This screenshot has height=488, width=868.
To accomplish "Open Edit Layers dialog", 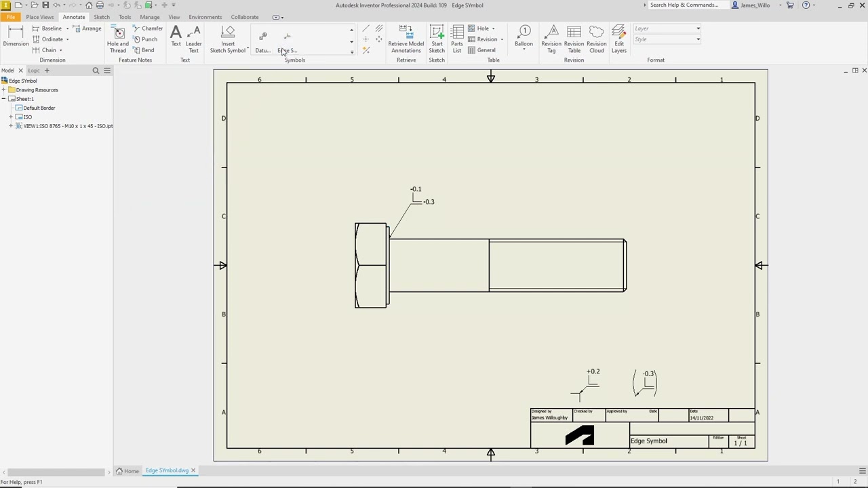I will coord(619,39).
